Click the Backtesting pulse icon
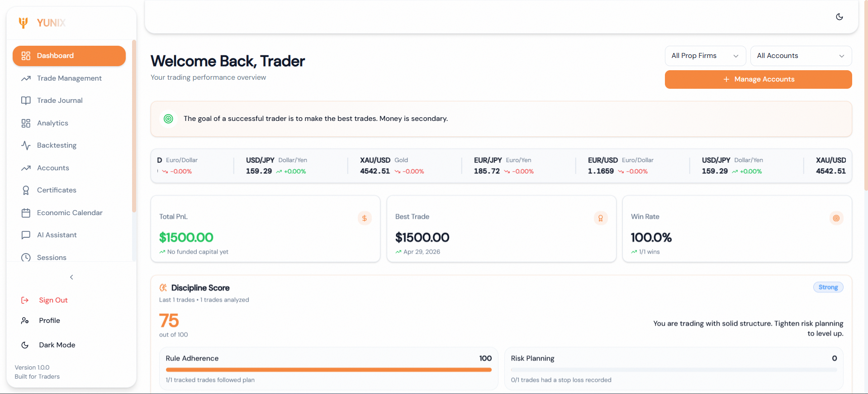The image size is (868, 394). coord(26,145)
